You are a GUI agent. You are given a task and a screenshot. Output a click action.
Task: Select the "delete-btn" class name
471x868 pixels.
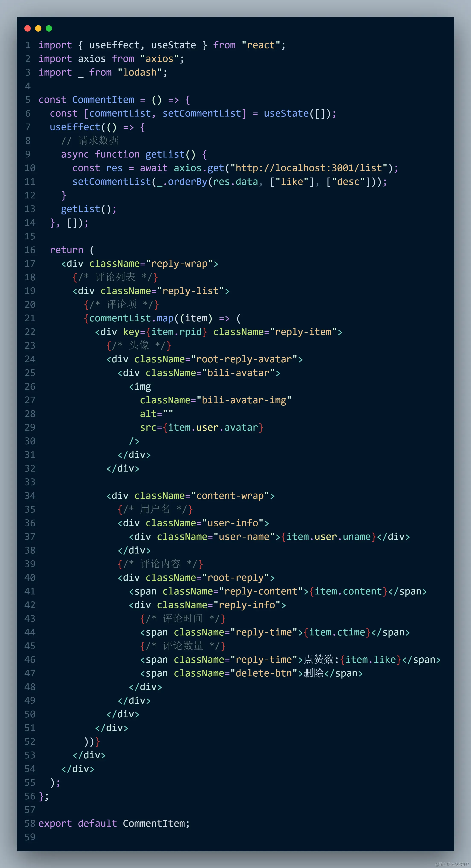(x=264, y=673)
